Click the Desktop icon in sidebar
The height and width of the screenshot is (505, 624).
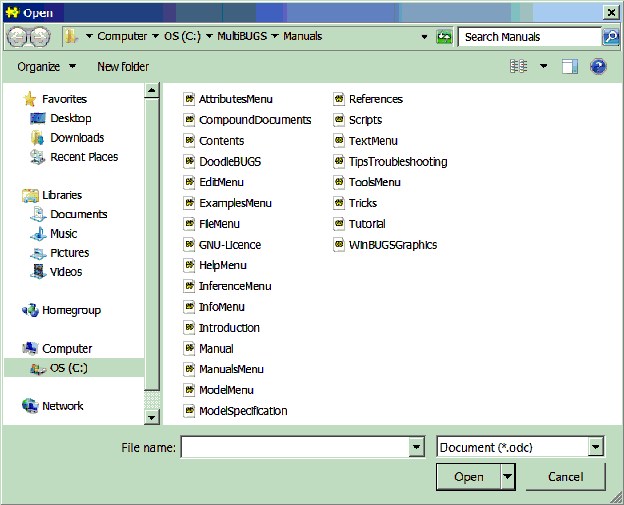click(x=38, y=118)
